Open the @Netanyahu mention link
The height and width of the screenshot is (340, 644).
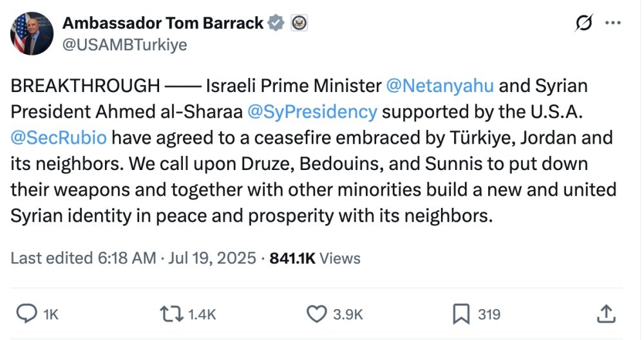[440, 86]
